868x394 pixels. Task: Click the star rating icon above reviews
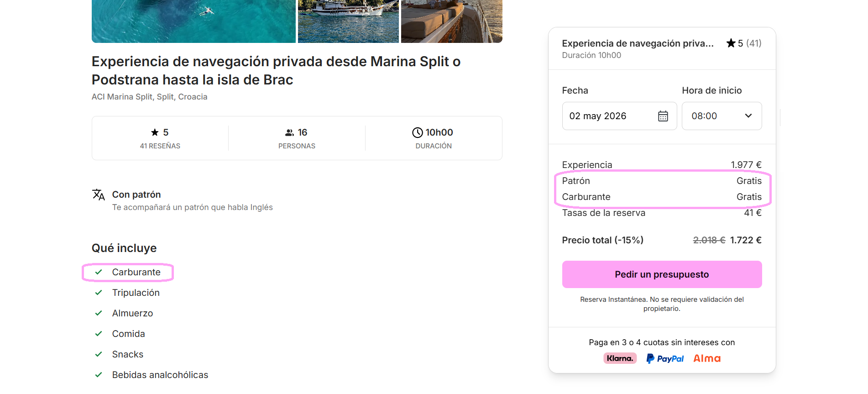coord(155,132)
